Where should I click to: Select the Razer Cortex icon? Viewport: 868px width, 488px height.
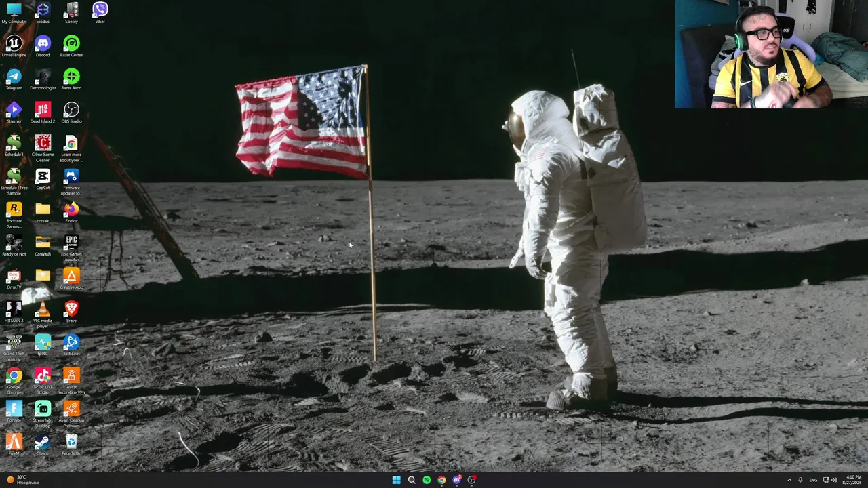pos(71,46)
